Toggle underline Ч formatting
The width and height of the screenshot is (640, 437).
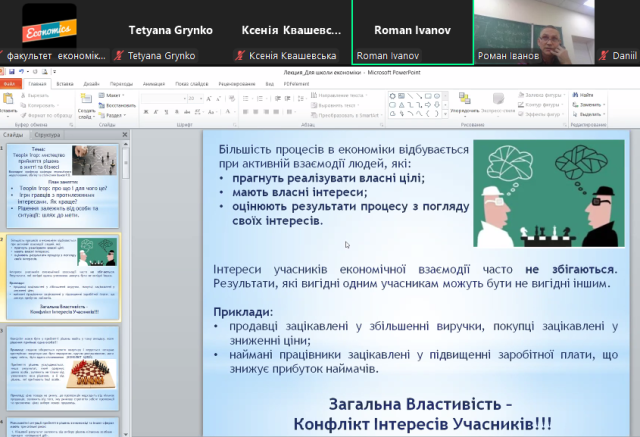coord(166,112)
